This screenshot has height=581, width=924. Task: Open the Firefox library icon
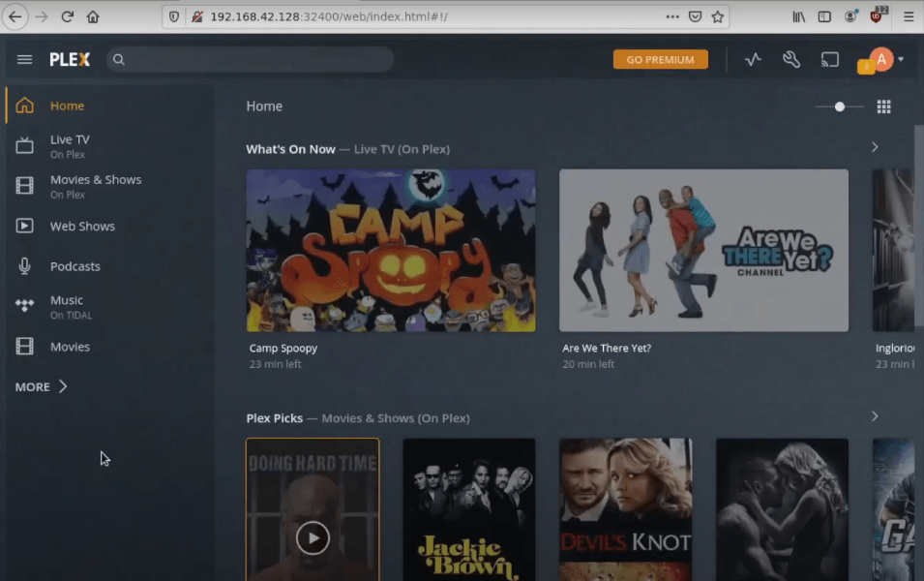pos(798,16)
